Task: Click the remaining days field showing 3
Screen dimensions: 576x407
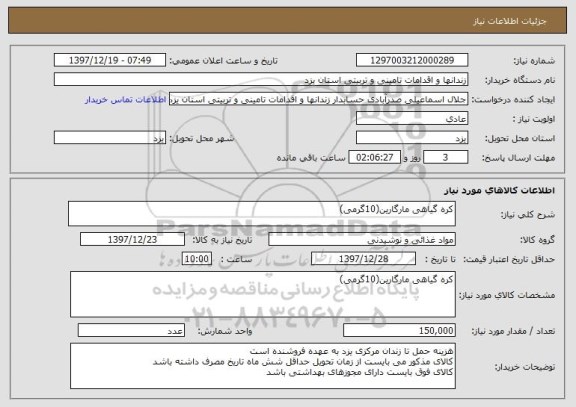Action: tap(445, 157)
